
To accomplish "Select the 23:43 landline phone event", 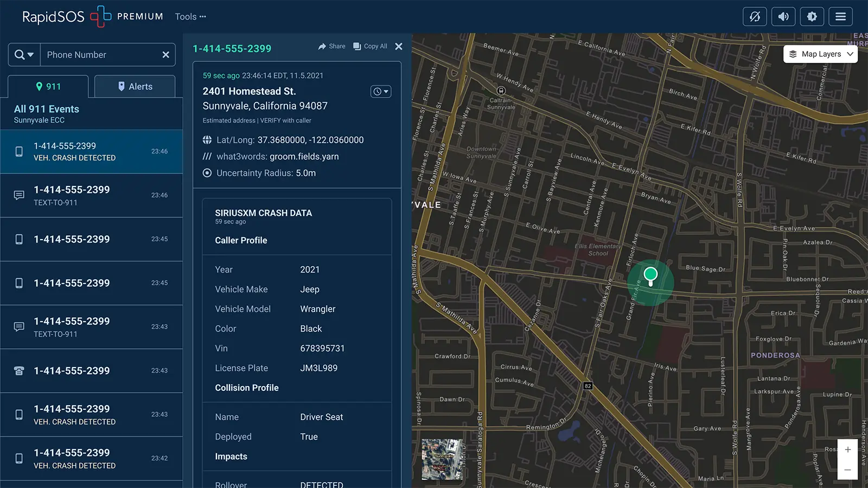I will pyautogui.click(x=91, y=371).
